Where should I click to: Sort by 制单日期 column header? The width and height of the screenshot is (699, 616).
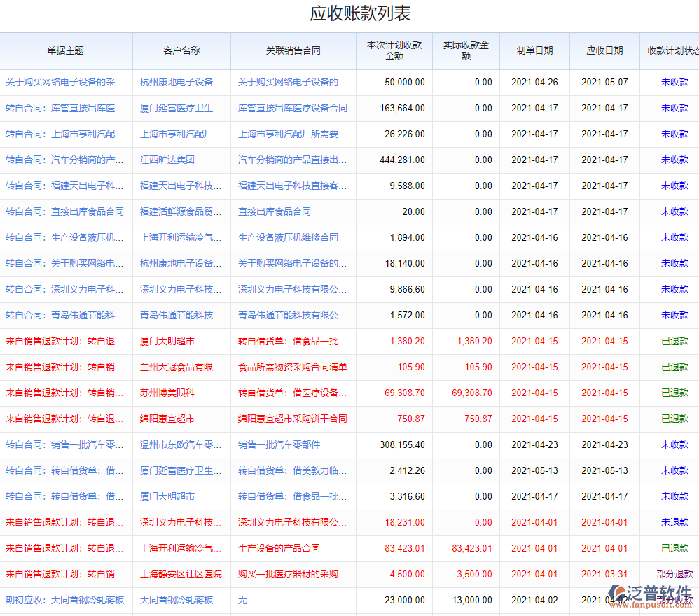pos(534,51)
